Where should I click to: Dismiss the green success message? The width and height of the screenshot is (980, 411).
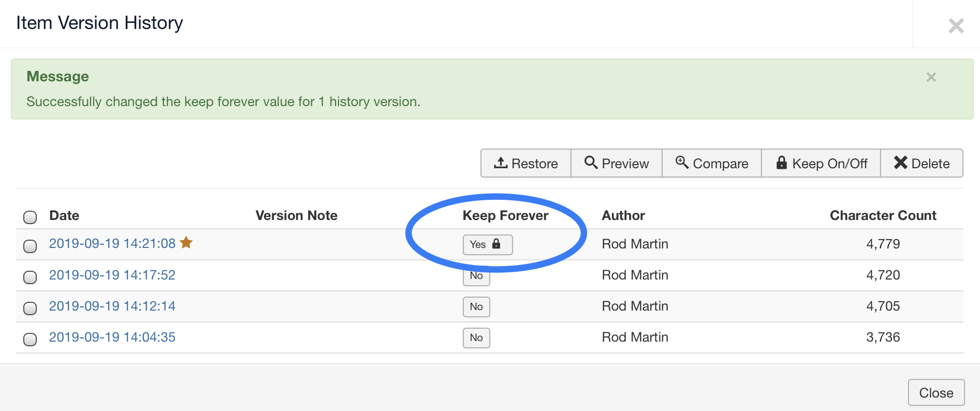pyautogui.click(x=931, y=77)
